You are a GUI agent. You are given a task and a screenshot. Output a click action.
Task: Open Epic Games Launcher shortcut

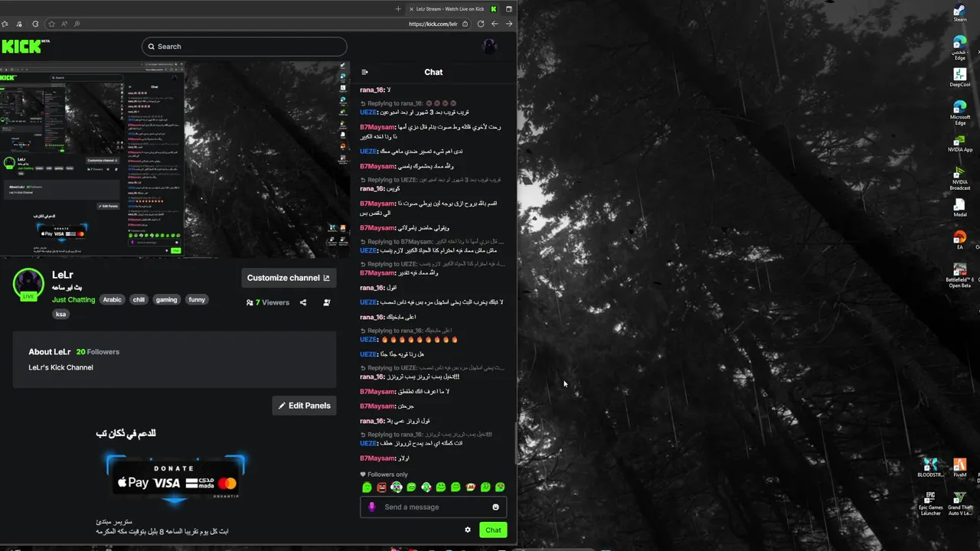pyautogui.click(x=930, y=503)
